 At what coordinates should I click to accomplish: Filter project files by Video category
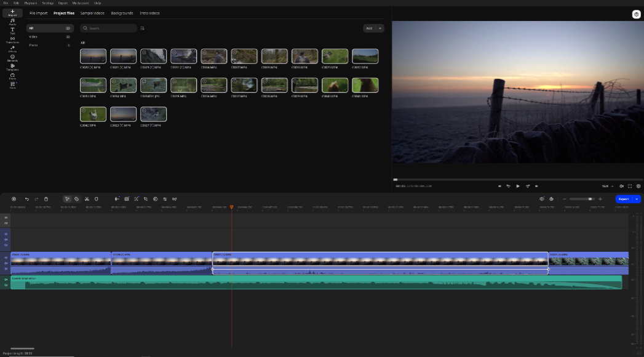click(x=49, y=36)
